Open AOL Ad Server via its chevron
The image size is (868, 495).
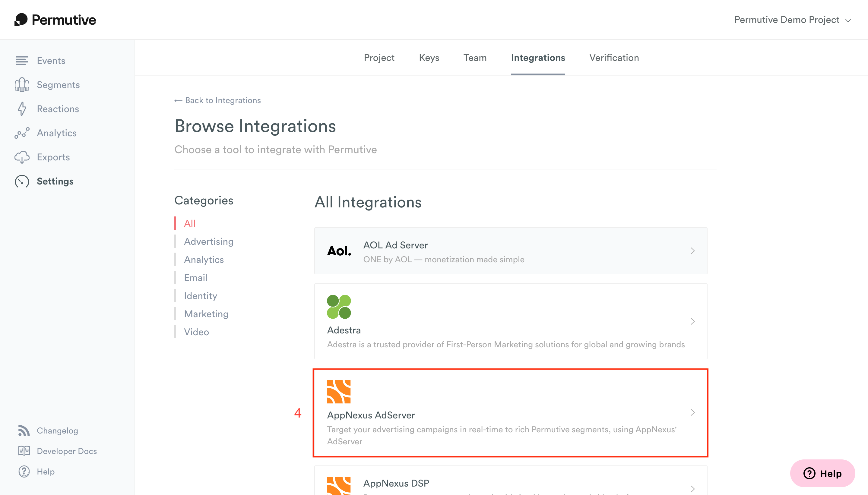(x=692, y=251)
